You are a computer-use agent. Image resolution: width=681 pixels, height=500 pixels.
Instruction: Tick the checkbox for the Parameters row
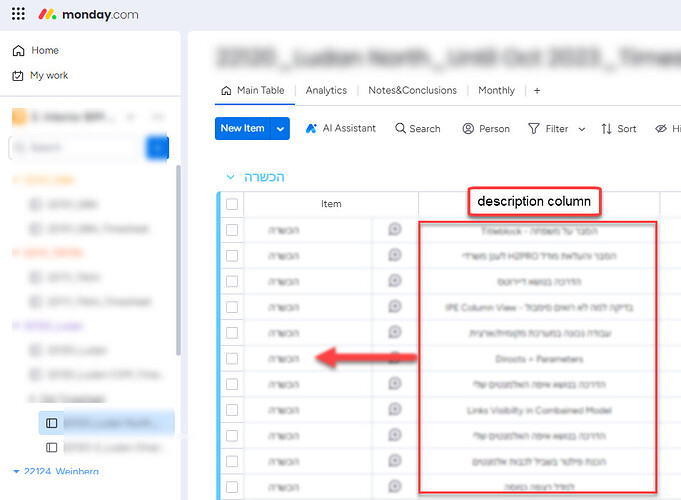[232, 358]
